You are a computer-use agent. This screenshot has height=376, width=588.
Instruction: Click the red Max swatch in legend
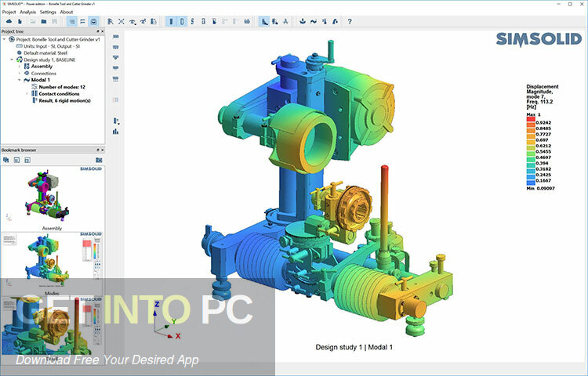tap(531, 120)
